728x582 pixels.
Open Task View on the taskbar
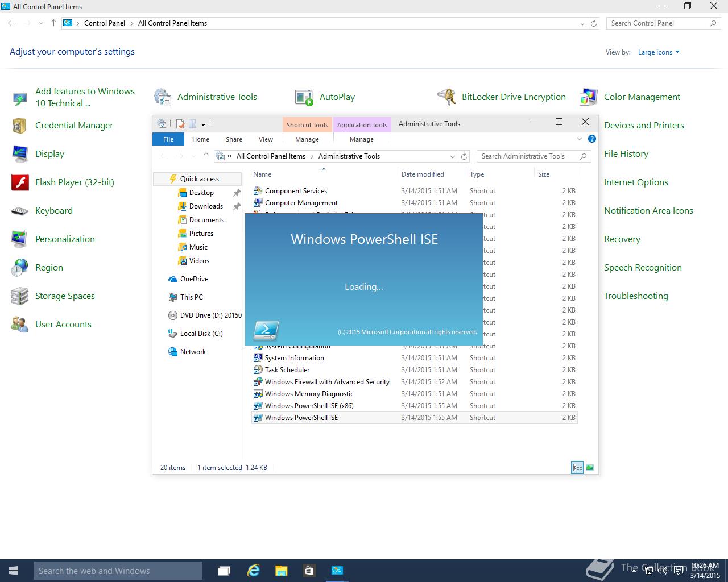coord(224,571)
